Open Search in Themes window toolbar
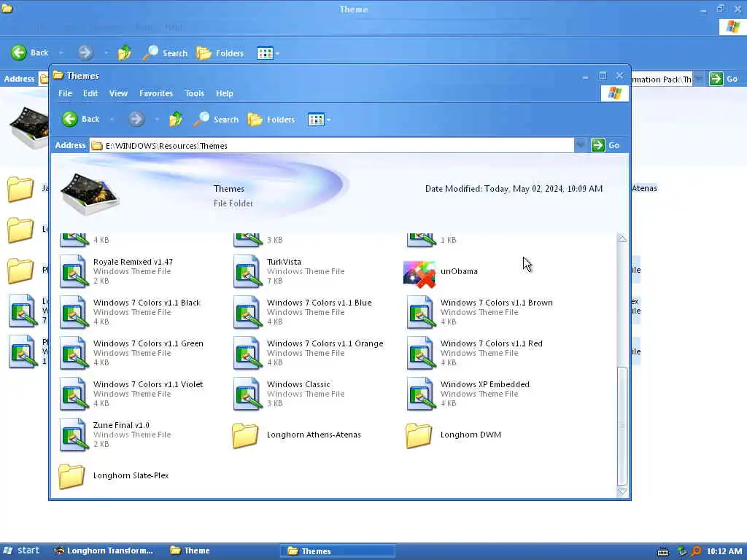This screenshot has height=560, width=747. click(x=216, y=119)
